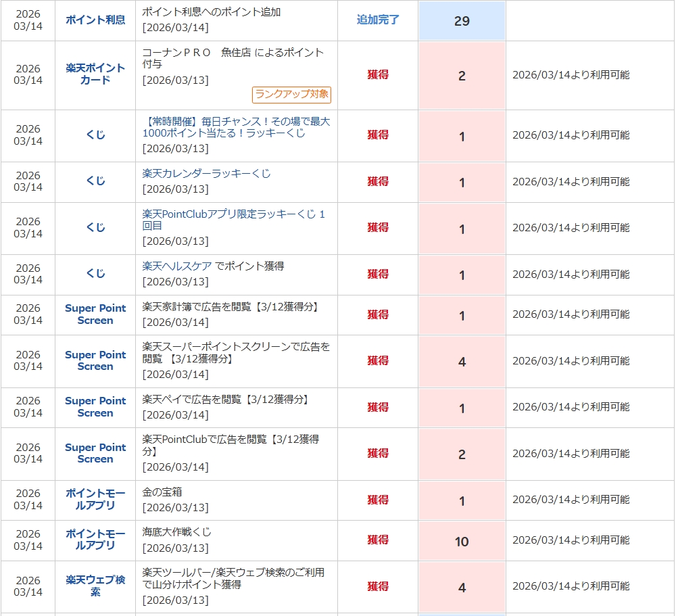The width and height of the screenshot is (676, 616).
Task: Click the 海底大作戦くじ entry description
Action: 176,532
